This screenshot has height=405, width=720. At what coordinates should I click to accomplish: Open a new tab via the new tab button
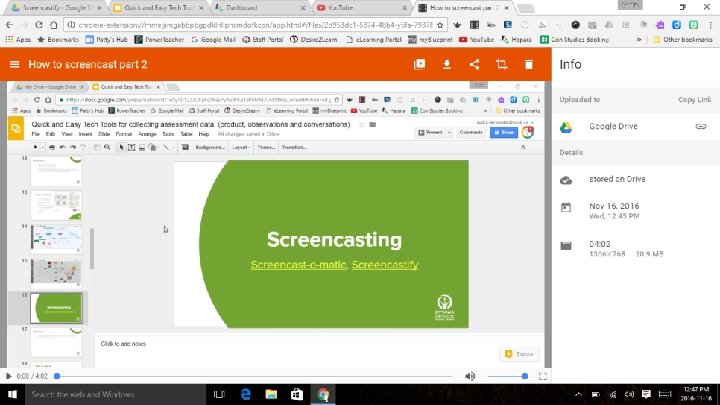[x=526, y=8]
